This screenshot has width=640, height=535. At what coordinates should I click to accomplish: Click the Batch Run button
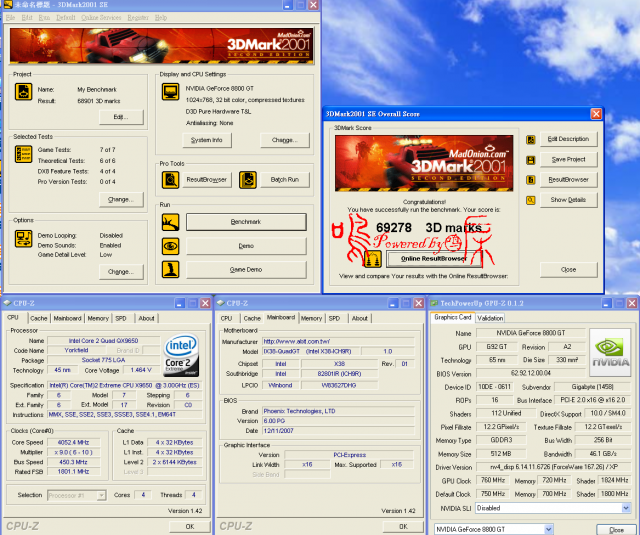pyautogui.click(x=285, y=180)
